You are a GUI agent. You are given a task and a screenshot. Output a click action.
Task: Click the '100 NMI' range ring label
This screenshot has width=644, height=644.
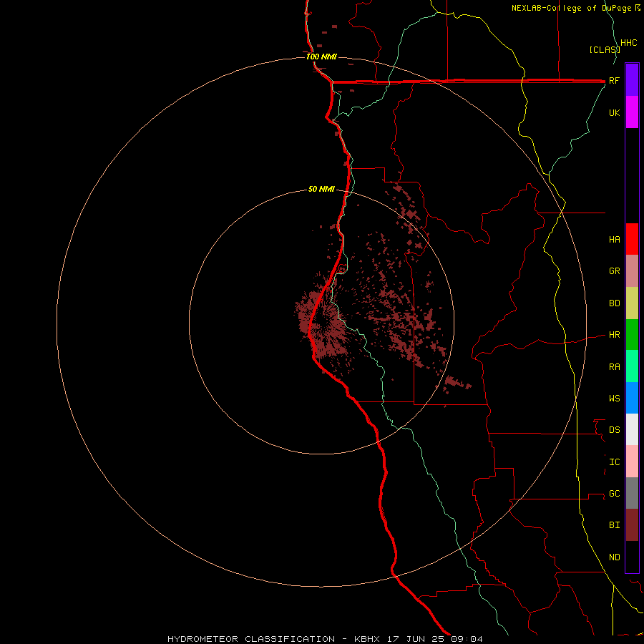321,57
